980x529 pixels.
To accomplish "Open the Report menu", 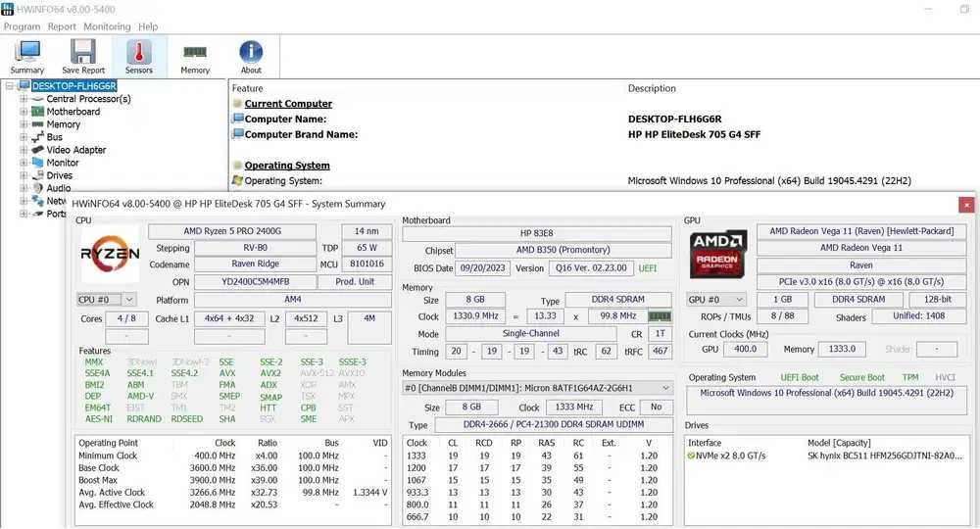I will click(x=62, y=26).
